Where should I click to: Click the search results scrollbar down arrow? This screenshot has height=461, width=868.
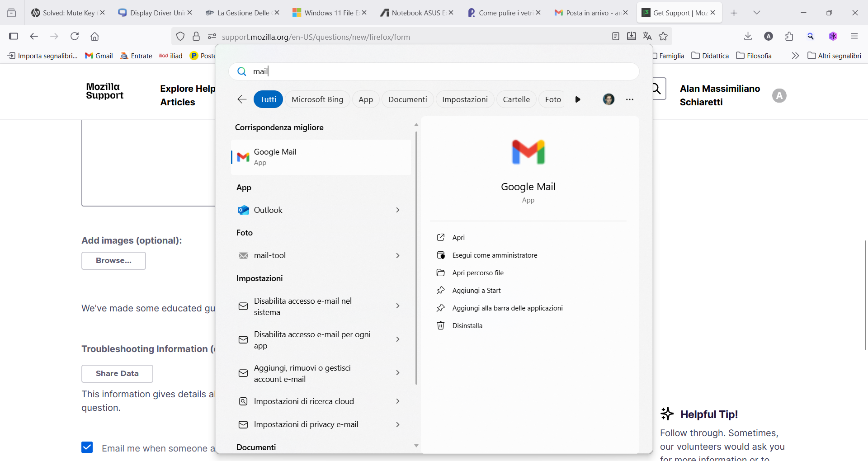click(x=416, y=446)
